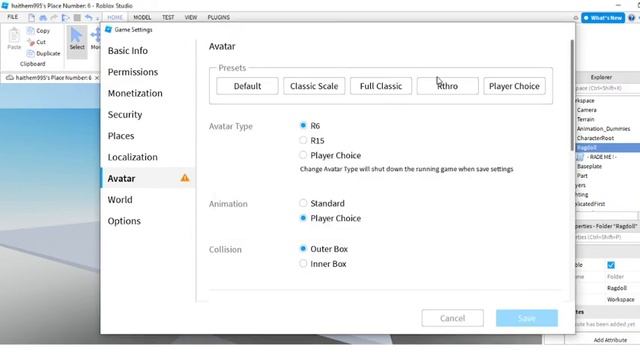
Task: Open the quick access toolbar dropdown arrow
Action: point(97,18)
